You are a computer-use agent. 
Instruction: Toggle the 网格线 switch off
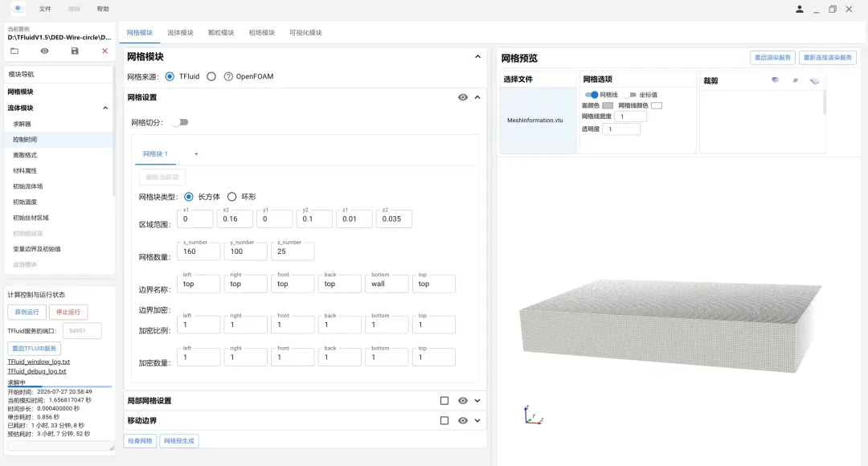(592, 95)
